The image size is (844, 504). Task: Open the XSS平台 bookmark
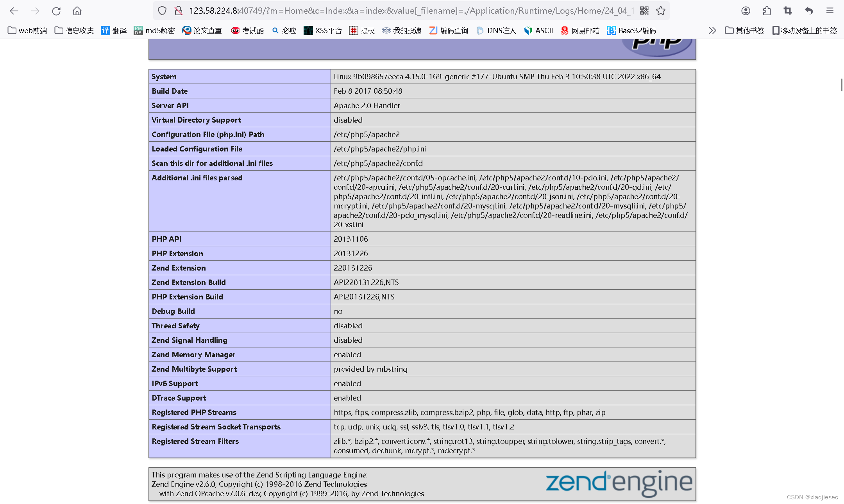(x=323, y=30)
